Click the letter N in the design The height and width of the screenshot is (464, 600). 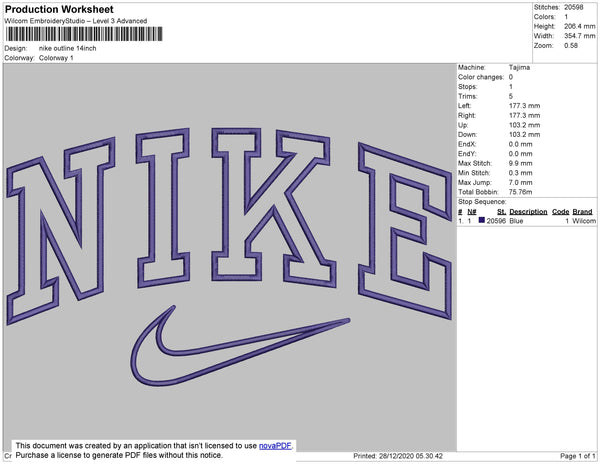(x=60, y=231)
